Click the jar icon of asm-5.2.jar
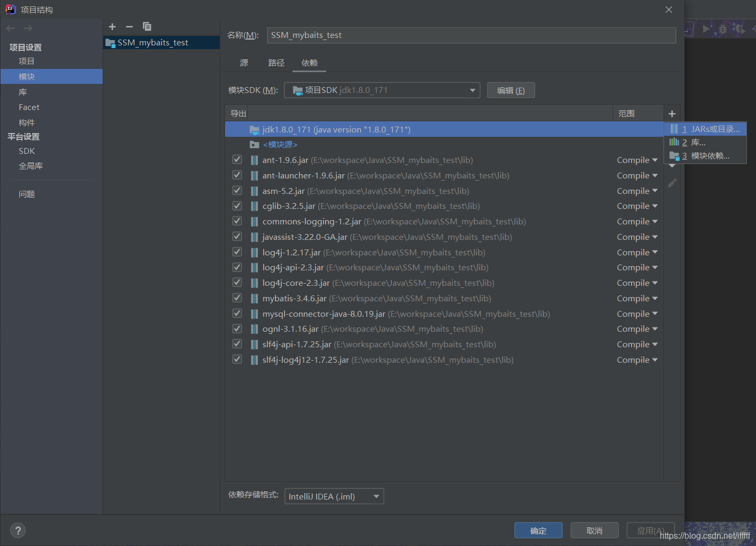This screenshot has height=546, width=756. (254, 191)
